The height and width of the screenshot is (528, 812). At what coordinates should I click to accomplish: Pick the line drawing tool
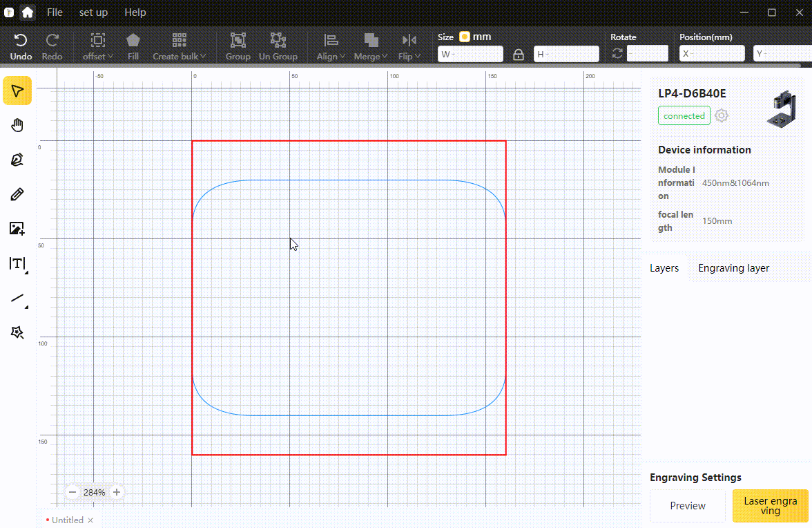pyautogui.click(x=17, y=299)
